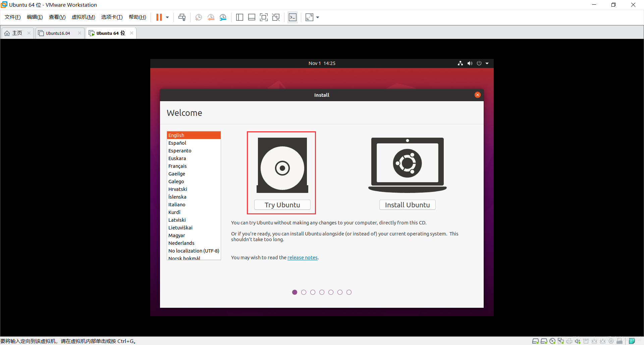Click the laptop image above Install Ubuntu
The width and height of the screenshot is (644, 345).
[407, 165]
